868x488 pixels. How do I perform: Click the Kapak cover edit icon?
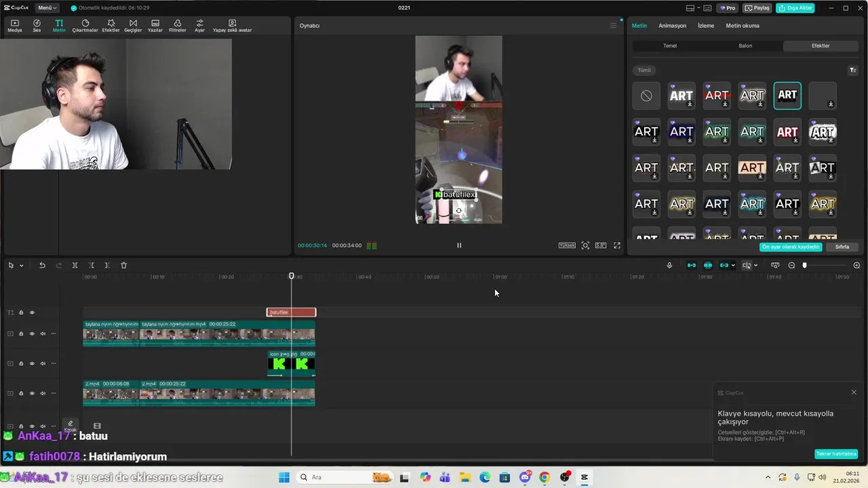point(70,426)
